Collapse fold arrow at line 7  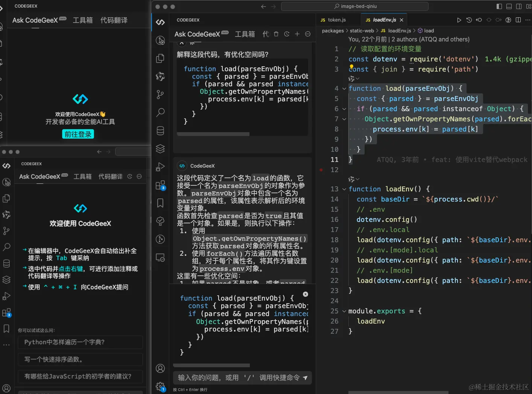pyautogui.click(x=344, y=119)
